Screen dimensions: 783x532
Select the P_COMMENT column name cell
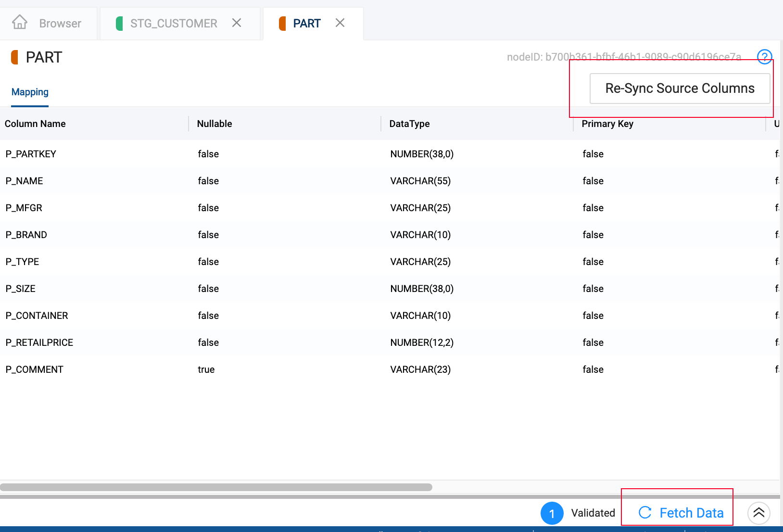34,369
